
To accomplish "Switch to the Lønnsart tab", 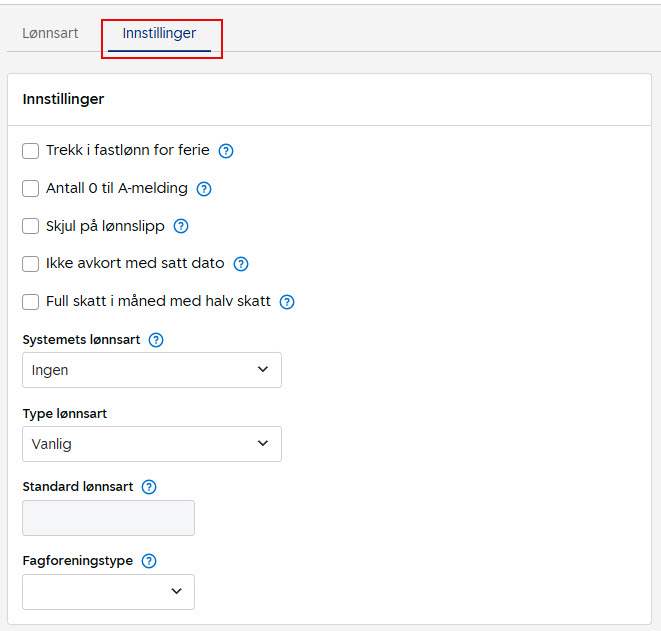I will click(50, 33).
